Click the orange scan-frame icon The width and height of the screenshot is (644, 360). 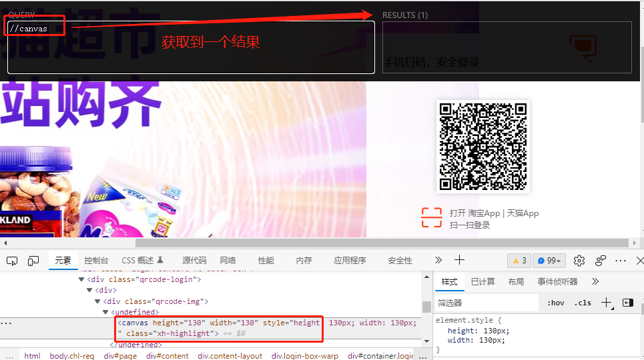click(x=432, y=217)
